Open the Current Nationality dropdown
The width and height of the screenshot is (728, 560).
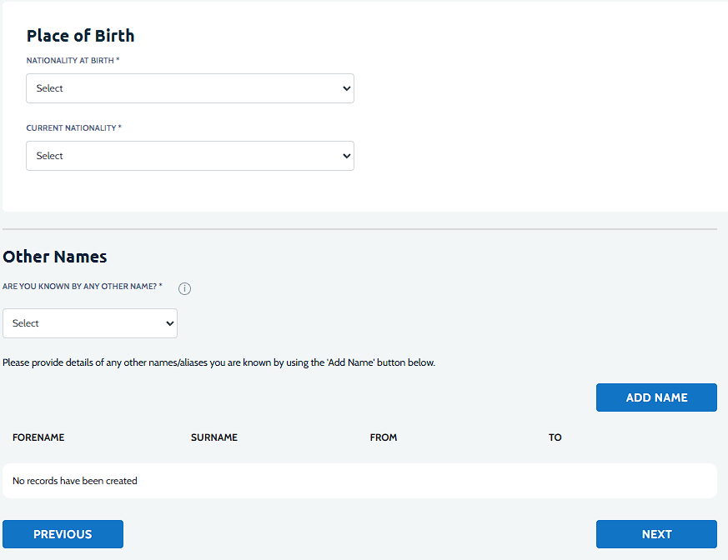pyautogui.click(x=189, y=156)
